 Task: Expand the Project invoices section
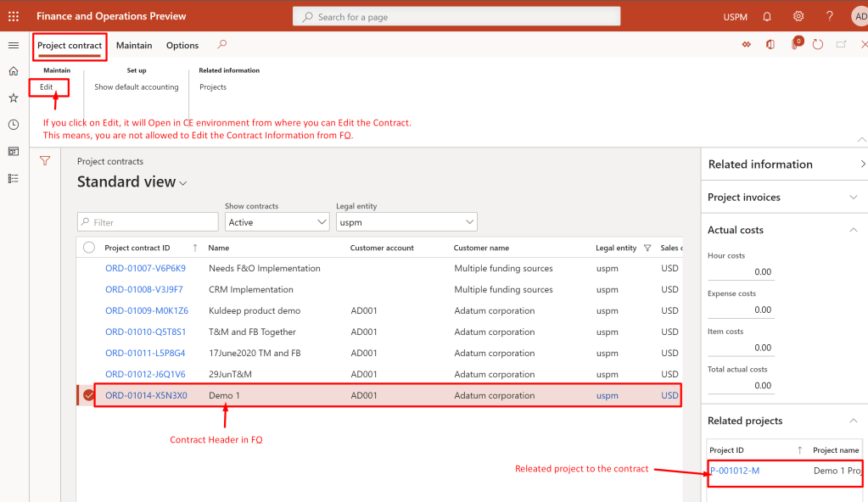tap(853, 197)
